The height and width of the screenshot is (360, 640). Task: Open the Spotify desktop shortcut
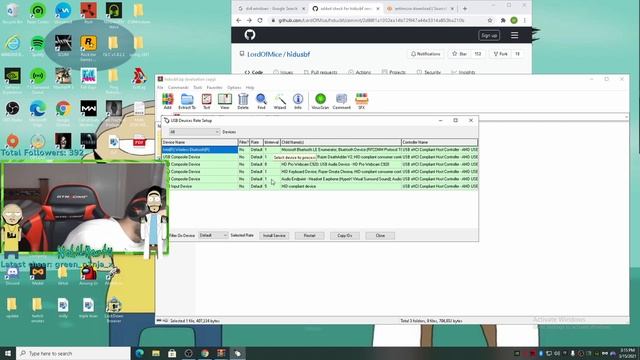(38, 45)
